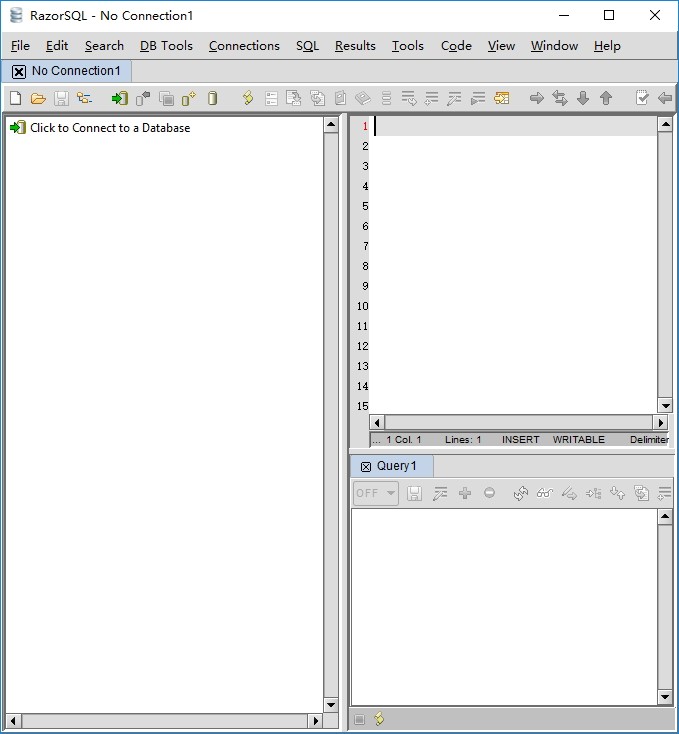Click the yellow lightning execute icon in main toolbar
The width and height of the screenshot is (679, 734).
[x=248, y=98]
